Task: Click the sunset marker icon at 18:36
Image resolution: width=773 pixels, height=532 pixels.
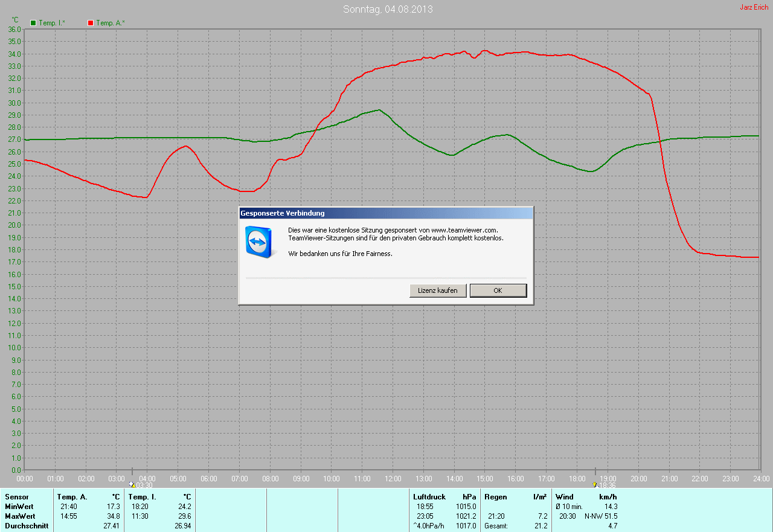Action: tap(595, 485)
